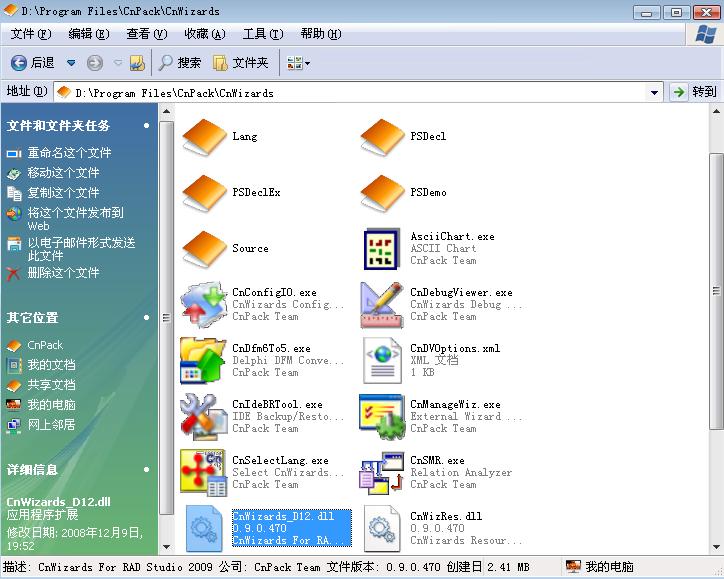Screen dimensions: 724x579
Task: Select the CnDebugViewer.exe icon
Action: [382, 305]
